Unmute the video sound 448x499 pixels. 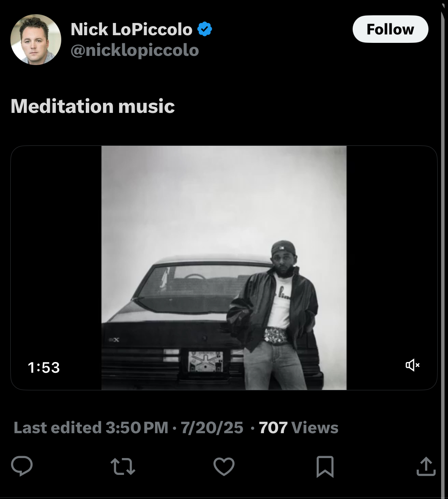click(x=412, y=365)
